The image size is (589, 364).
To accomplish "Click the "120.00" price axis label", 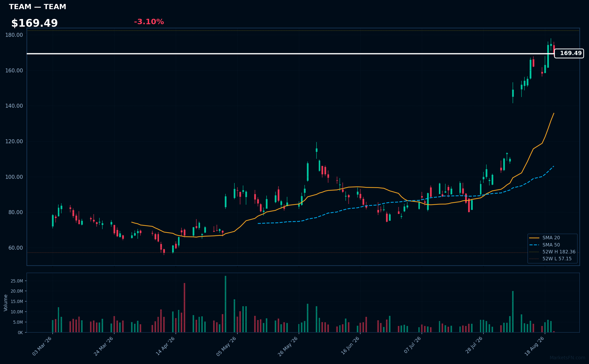I will [x=14, y=142].
